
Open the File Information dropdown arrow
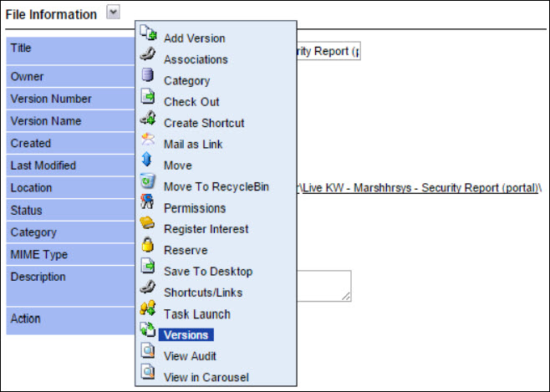114,13
